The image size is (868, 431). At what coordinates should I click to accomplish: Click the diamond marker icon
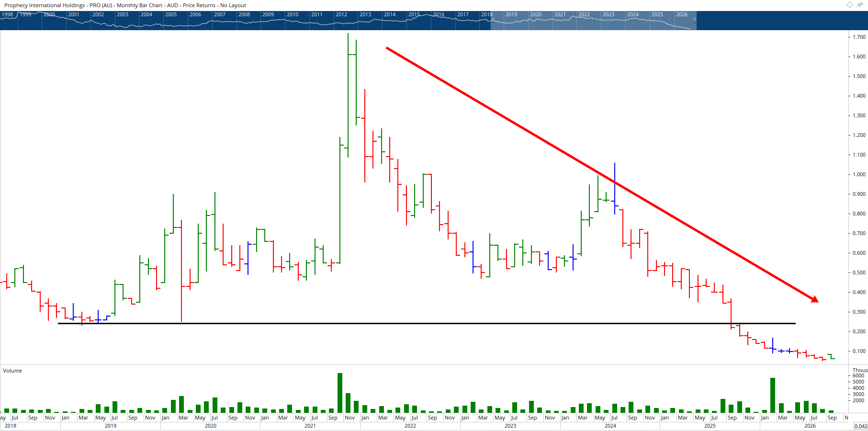click(850, 5)
